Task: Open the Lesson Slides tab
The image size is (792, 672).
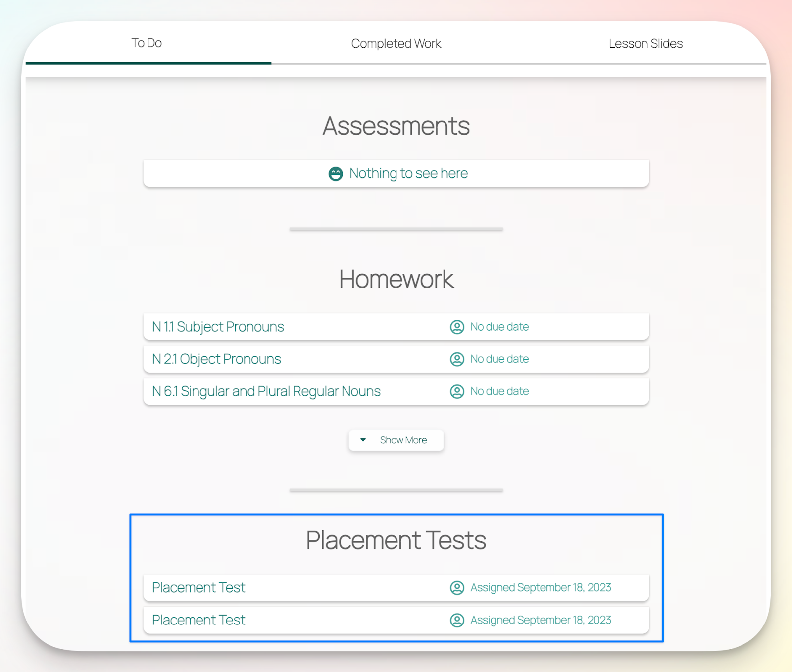Action: 645,44
